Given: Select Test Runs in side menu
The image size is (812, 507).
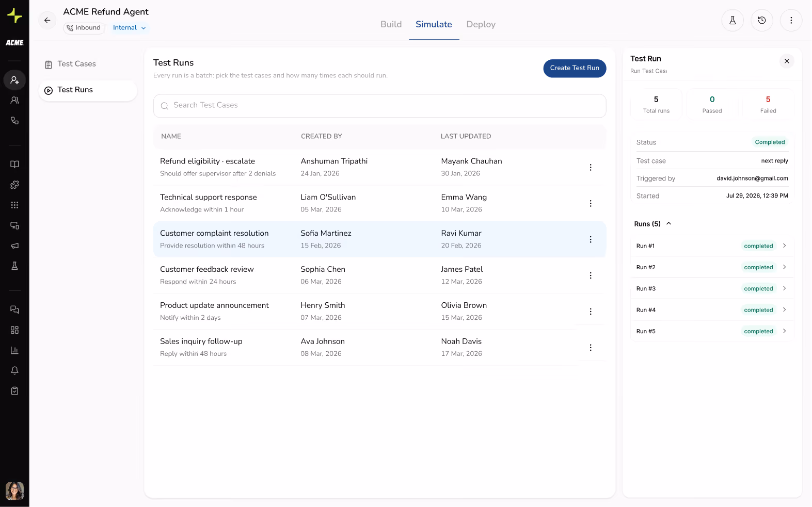Looking at the screenshot, I should point(88,90).
